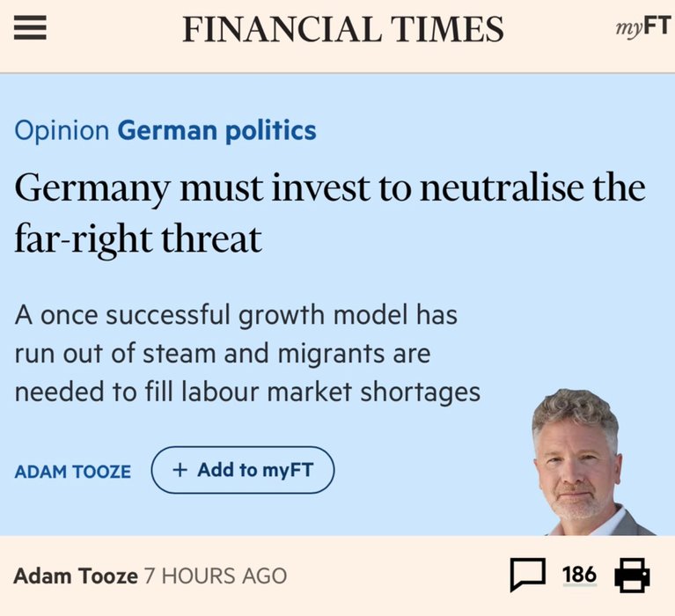This screenshot has height=616, width=675.
Task: Open the 'German politics' topic link
Action: [x=216, y=132]
